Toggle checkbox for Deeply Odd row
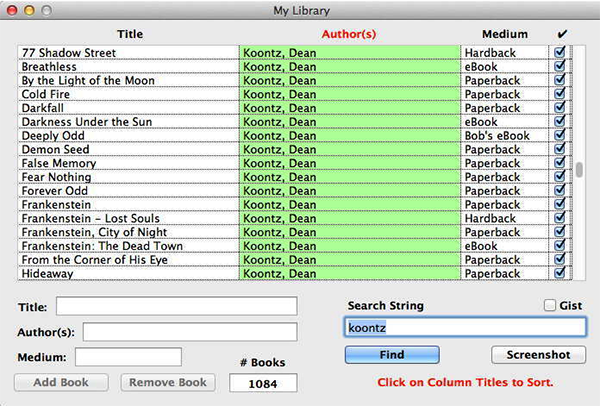The width and height of the screenshot is (600, 406). coord(560,135)
